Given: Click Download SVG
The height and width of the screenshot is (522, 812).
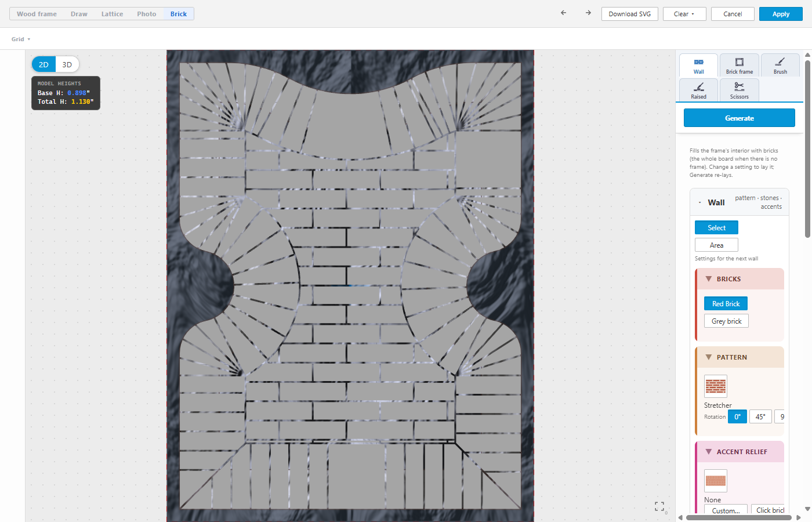Looking at the screenshot, I should click(x=630, y=14).
